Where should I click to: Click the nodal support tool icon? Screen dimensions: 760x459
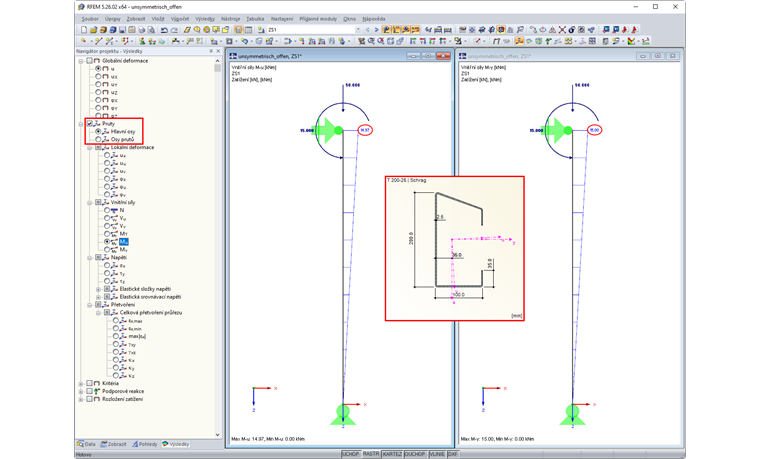point(142,41)
